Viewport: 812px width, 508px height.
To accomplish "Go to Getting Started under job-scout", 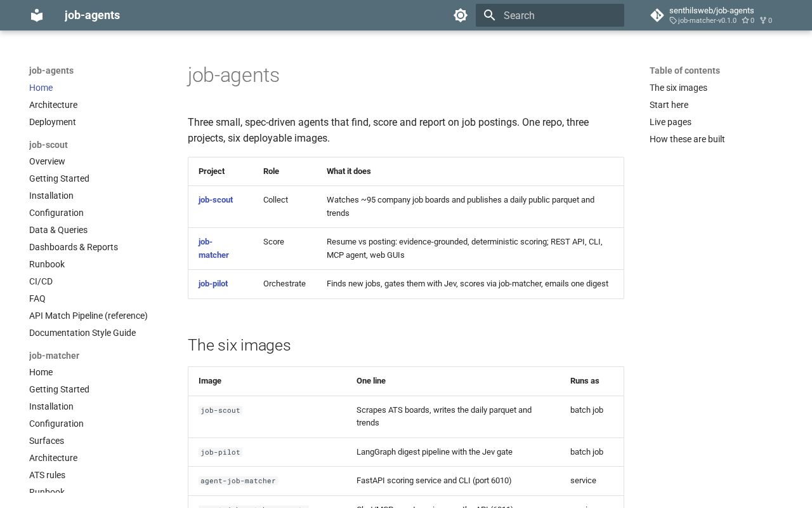I will click(x=59, y=178).
